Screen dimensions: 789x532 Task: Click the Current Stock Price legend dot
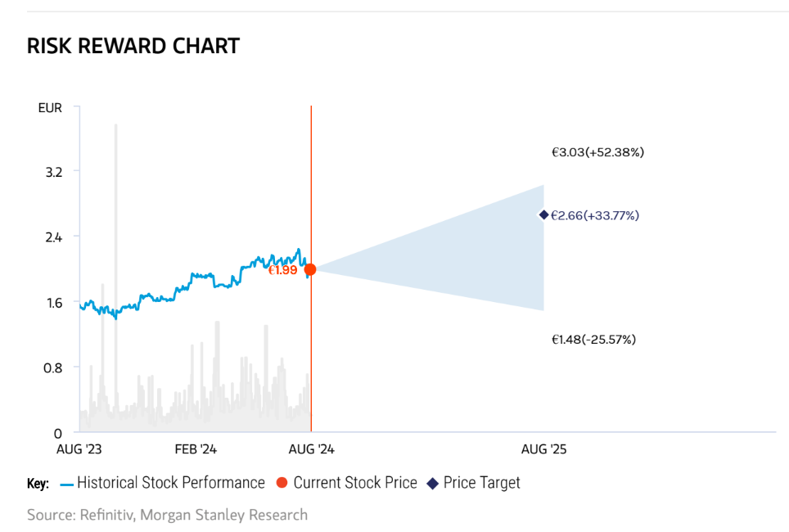coord(282,483)
